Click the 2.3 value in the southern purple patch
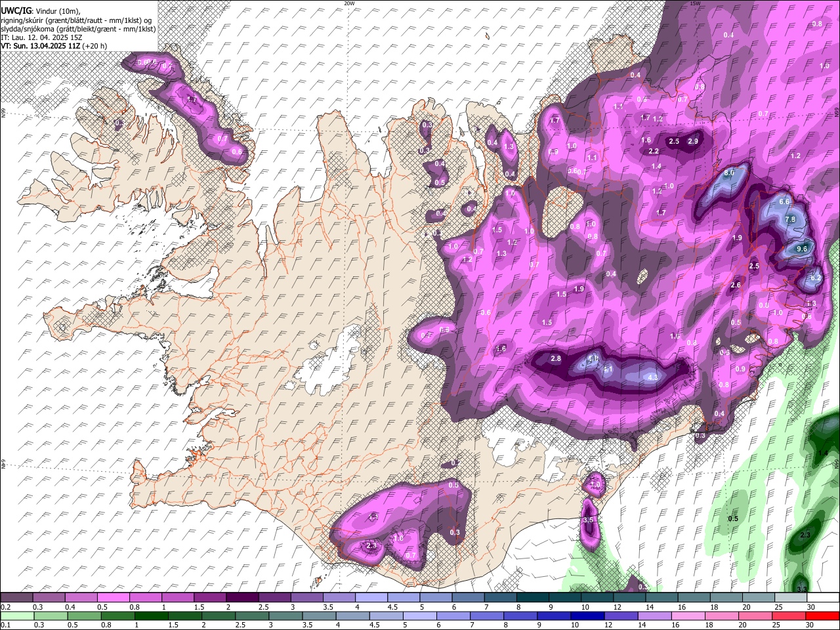Image resolution: width=840 pixels, height=630 pixels. 371,546
